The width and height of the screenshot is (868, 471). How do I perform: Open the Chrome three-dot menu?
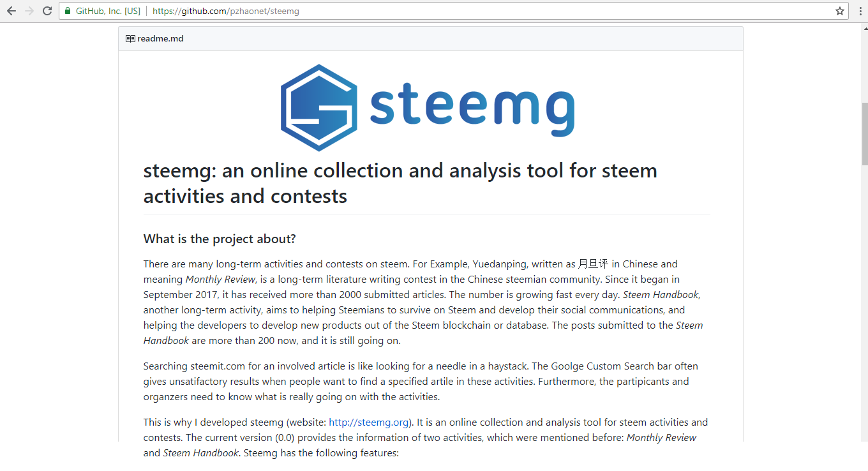point(859,11)
